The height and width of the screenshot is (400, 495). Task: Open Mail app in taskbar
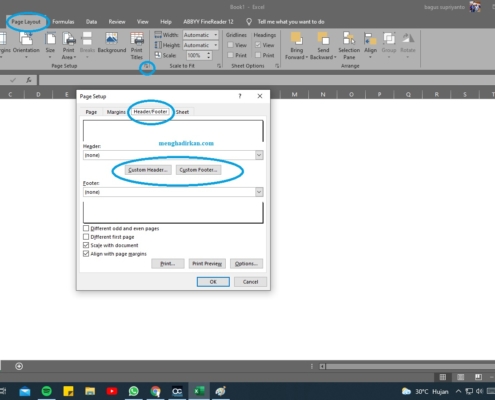coord(25,391)
